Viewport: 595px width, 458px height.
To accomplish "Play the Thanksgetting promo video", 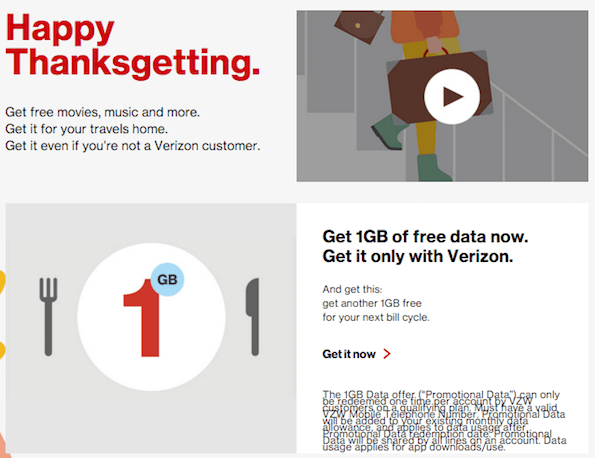I will 452,96.
